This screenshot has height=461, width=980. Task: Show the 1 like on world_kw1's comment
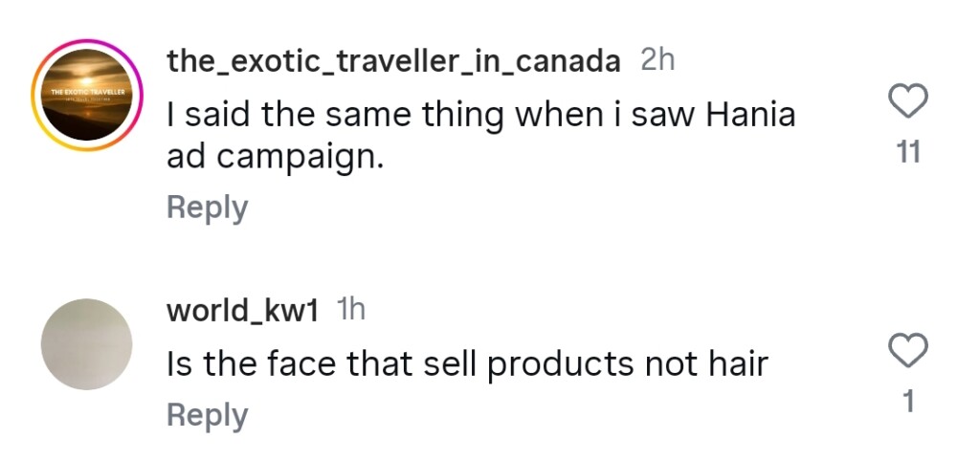(909, 403)
